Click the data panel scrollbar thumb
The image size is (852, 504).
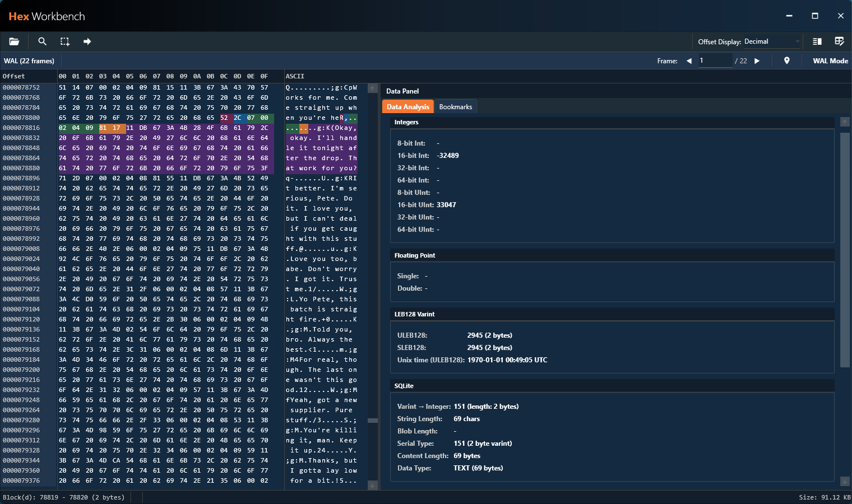click(x=845, y=250)
